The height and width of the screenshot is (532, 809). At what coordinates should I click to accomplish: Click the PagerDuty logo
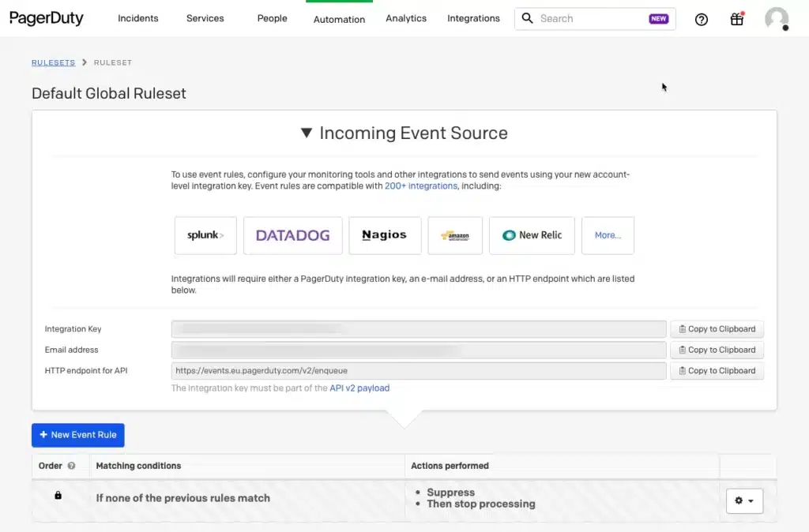tap(47, 19)
